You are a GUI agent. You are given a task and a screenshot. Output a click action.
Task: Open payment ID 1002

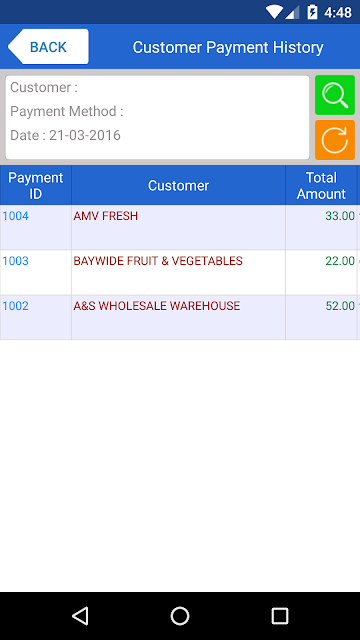pyautogui.click(x=16, y=306)
